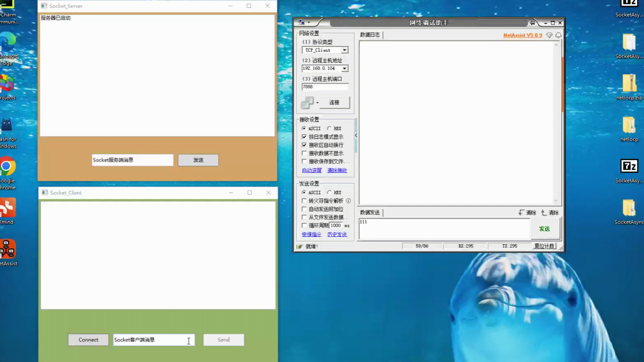
Task: Switch to the 数据日志 tab
Action: click(x=370, y=35)
